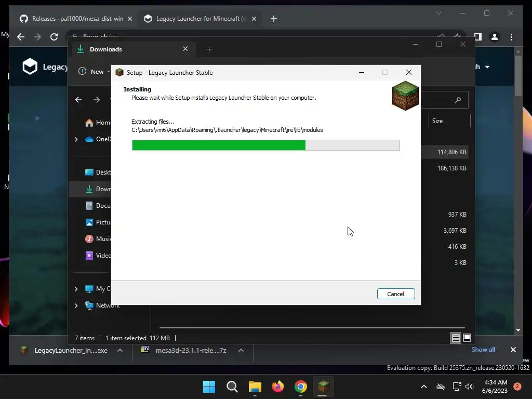Open LegacyLauncher_In....exe download item

[x=64, y=351]
